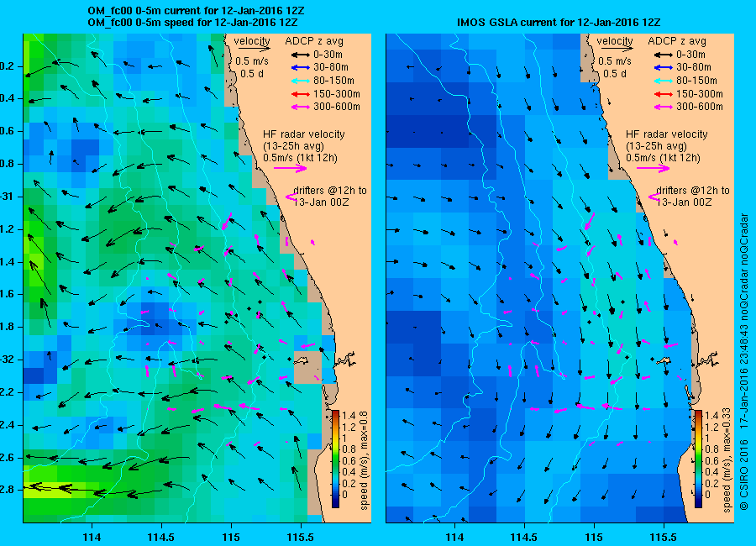Click the velocity scale arrow in left panel
The image size is (756, 546).
tap(255, 49)
